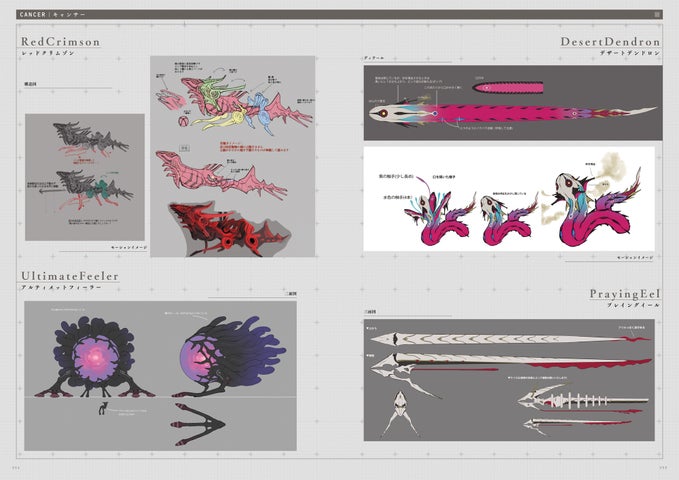Select the RedCrimson title heading
Viewport: 679px width, 480px height.
pos(60,42)
